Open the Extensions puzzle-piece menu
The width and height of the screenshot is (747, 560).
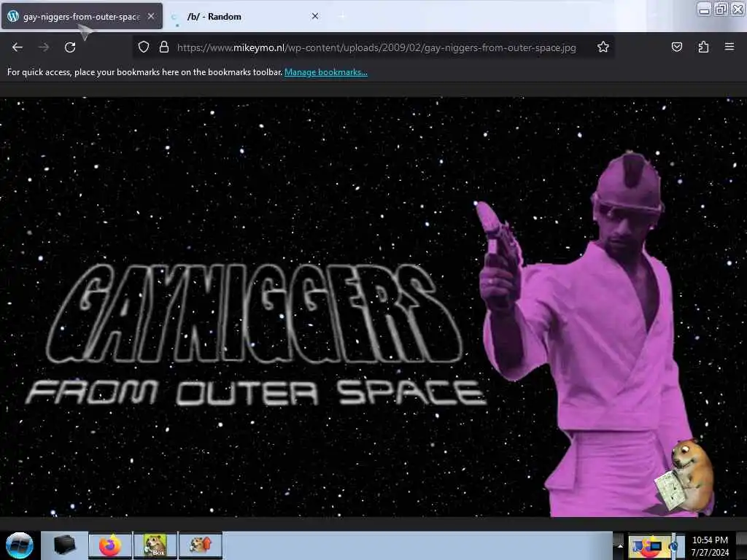[703, 47]
